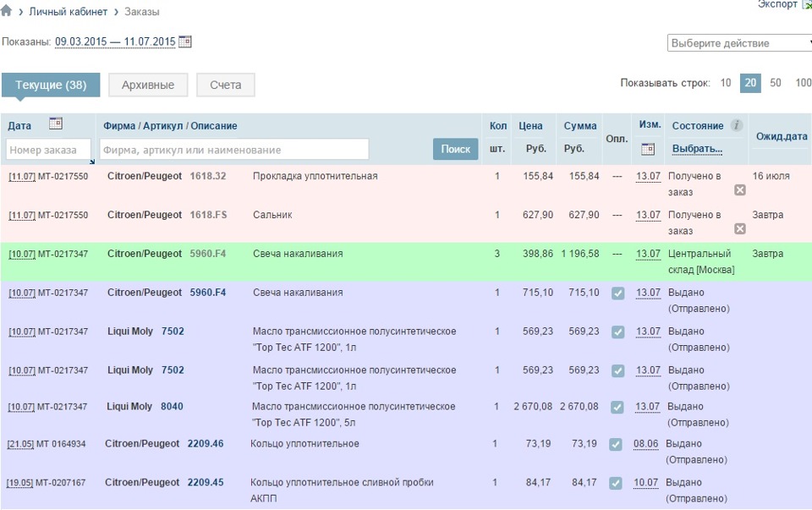Cancel order row for part 1618.32

[740, 190]
